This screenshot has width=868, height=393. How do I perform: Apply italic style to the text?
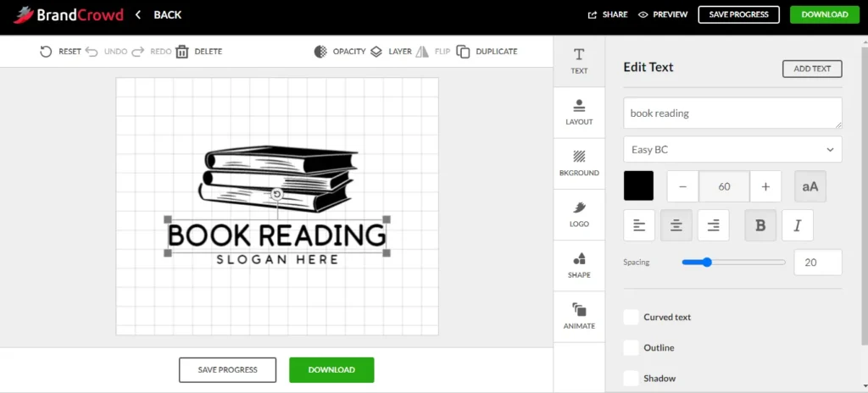pyautogui.click(x=797, y=225)
